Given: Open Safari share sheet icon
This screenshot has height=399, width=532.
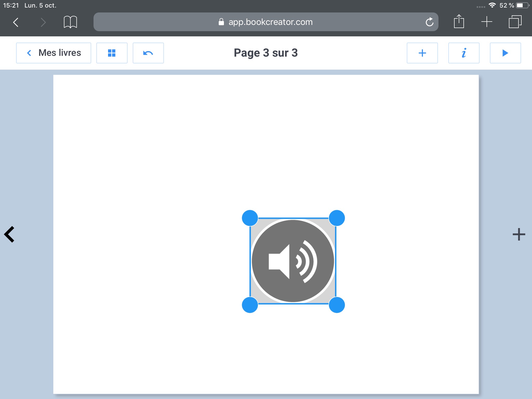Looking at the screenshot, I should pyautogui.click(x=459, y=22).
